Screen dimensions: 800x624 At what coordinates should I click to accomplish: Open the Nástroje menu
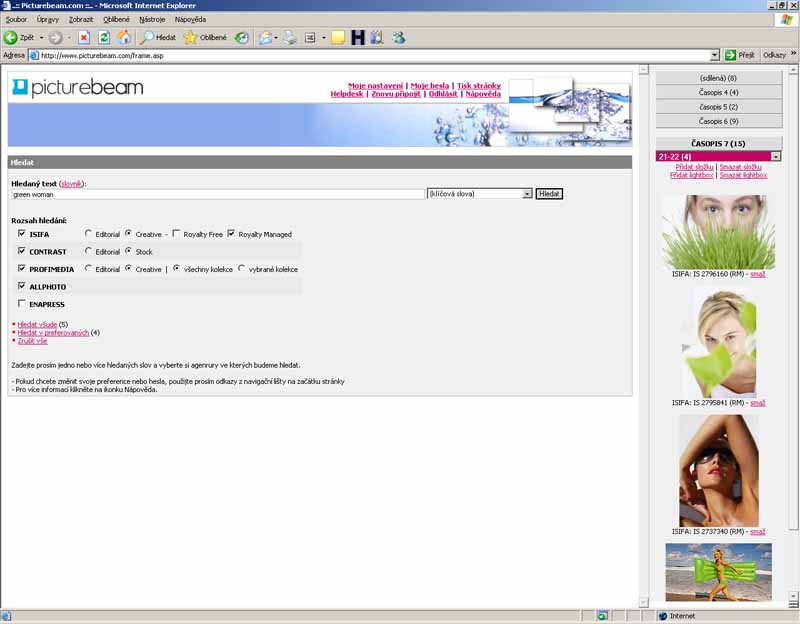tap(152, 19)
